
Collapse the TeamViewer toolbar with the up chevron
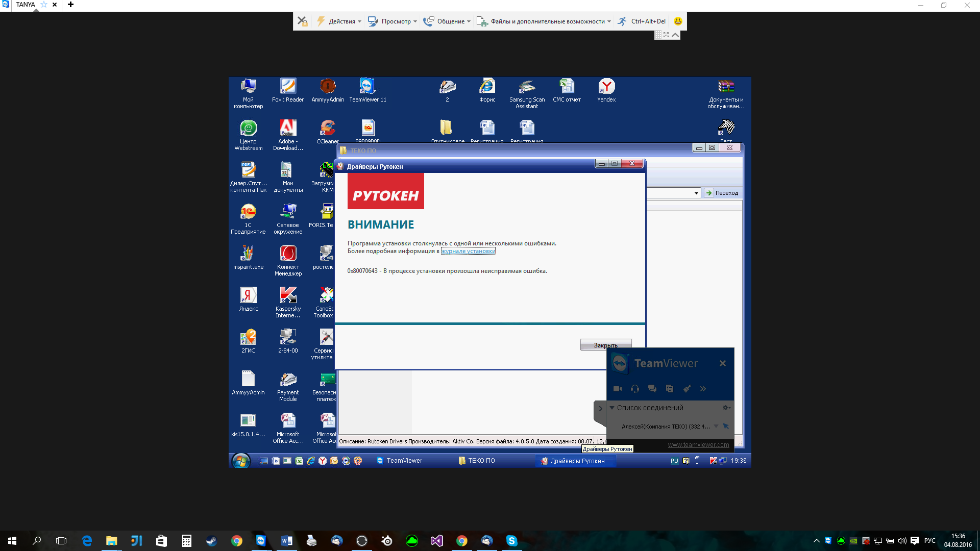675,35
